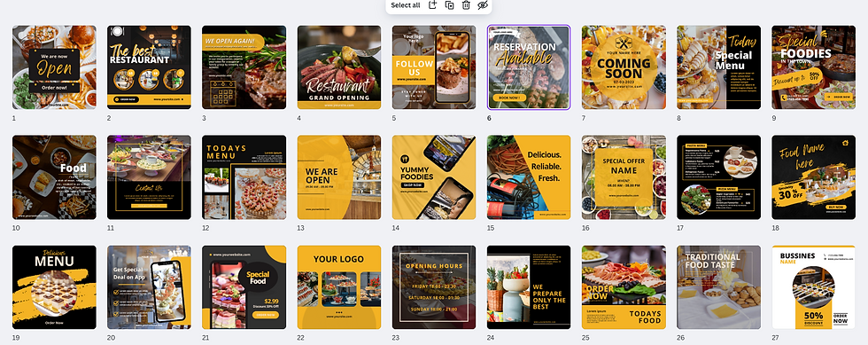This screenshot has height=345, width=868.
Task: Select 'Order Now Todays Food' page 25 thumbnail
Action: pos(624,287)
